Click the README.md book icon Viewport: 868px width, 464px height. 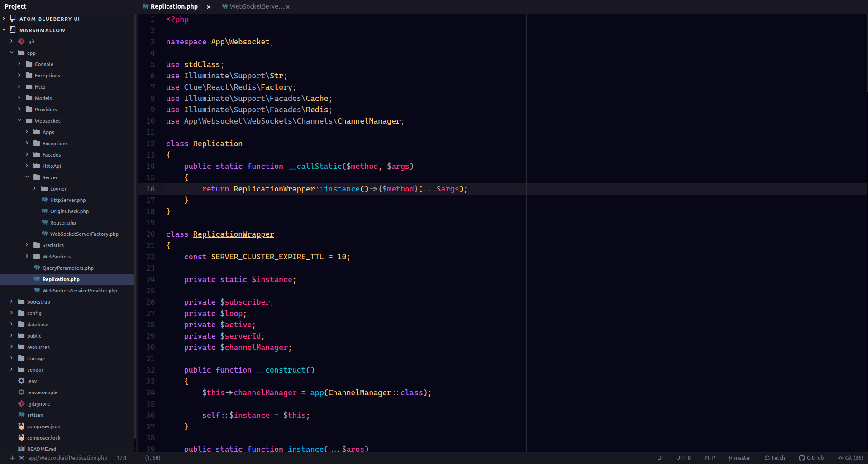tap(21, 449)
